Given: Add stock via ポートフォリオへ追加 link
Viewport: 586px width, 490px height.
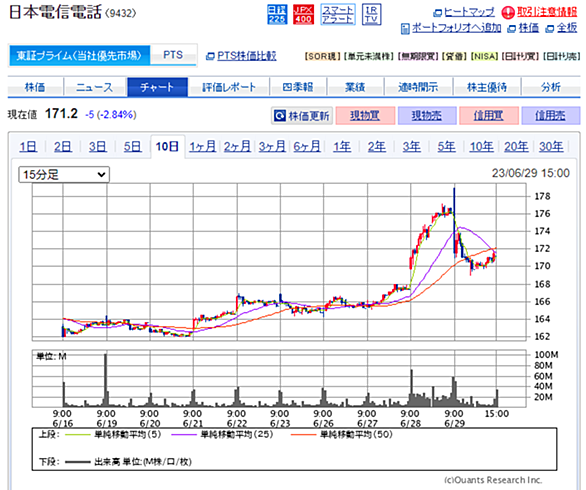Looking at the screenshot, I should [456, 28].
